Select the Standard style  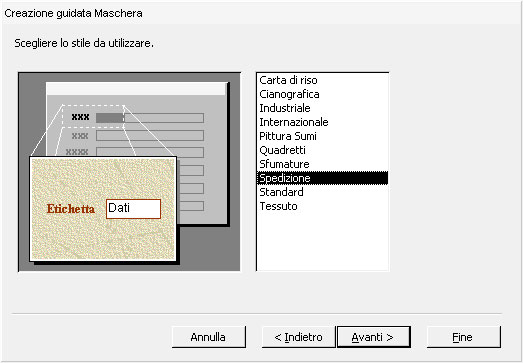(x=322, y=192)
